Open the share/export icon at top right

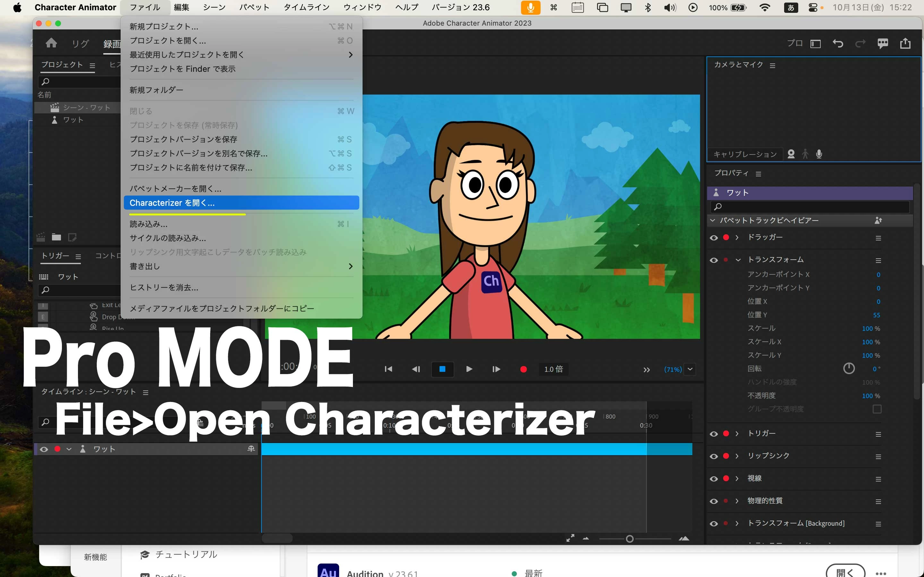click(x=905, y=44)
